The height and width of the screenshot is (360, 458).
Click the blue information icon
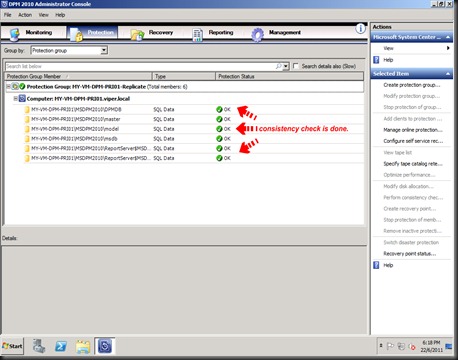360,29
